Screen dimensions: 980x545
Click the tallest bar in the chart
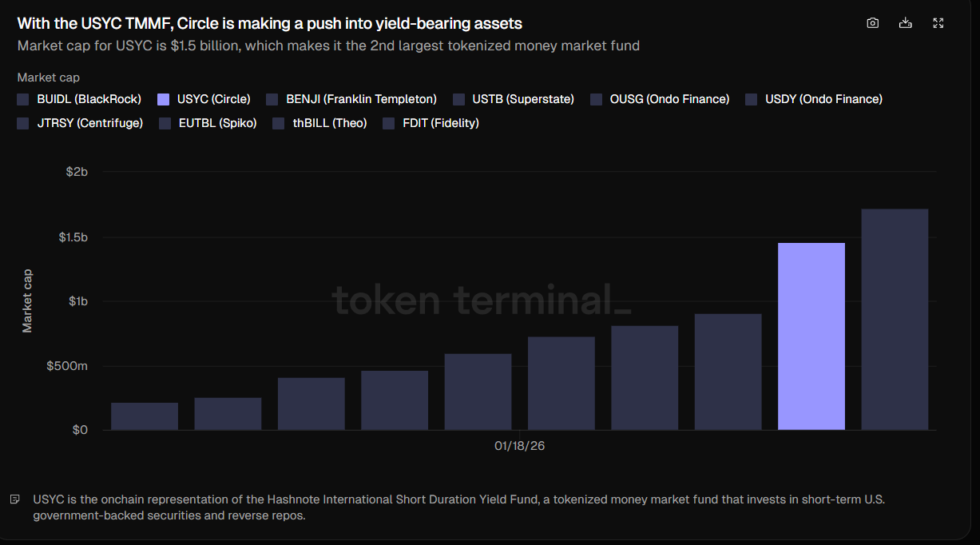point(895,320)
